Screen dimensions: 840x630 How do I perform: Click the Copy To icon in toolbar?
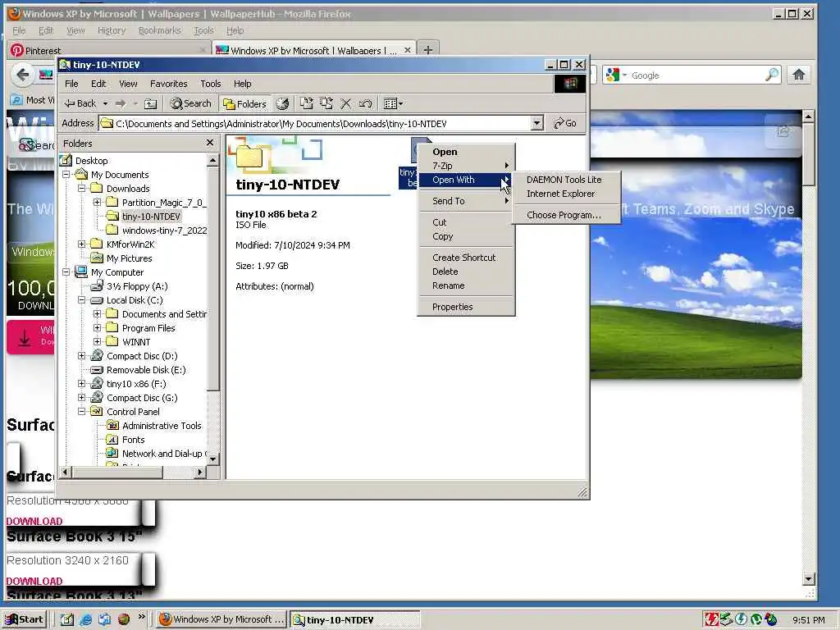[326, 103]
